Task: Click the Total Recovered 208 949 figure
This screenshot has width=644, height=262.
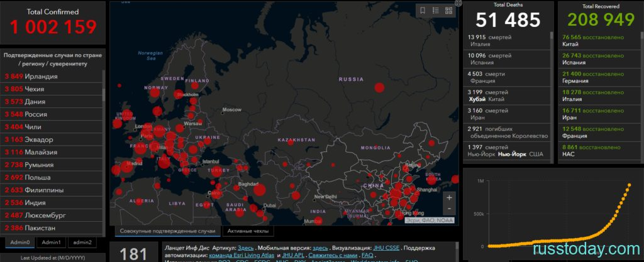Action: [x=601, y=19]
